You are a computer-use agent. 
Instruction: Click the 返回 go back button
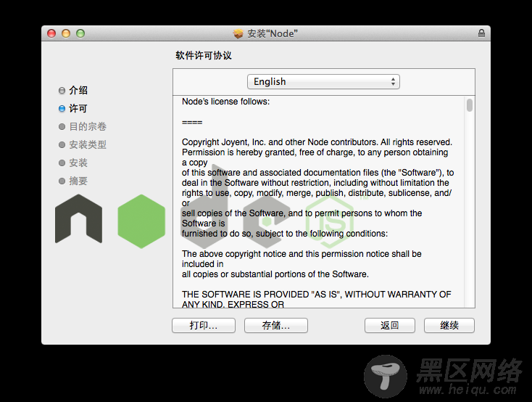pyautogui.click(x=389, y=326)
